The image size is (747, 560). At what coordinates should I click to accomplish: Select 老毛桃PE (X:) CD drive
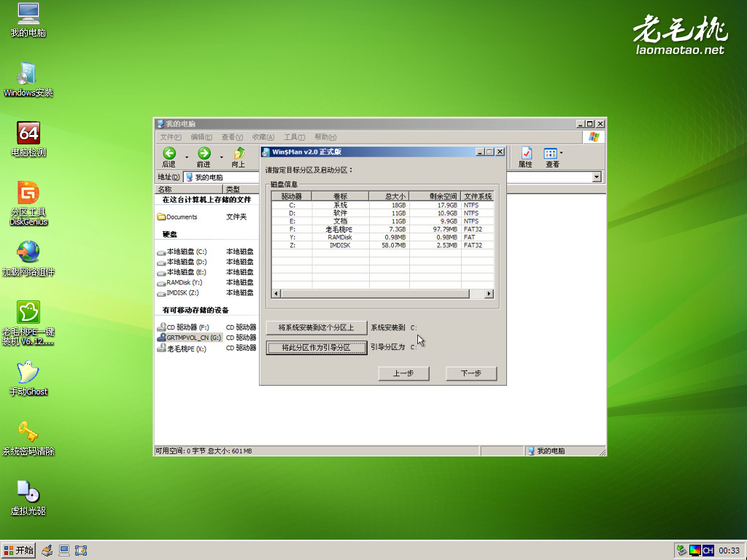click(182, 349)
